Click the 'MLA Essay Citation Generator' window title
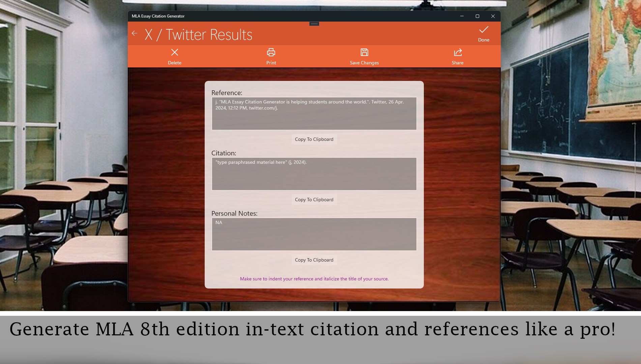This screenshot has width=641, height=364. (158, 16)
